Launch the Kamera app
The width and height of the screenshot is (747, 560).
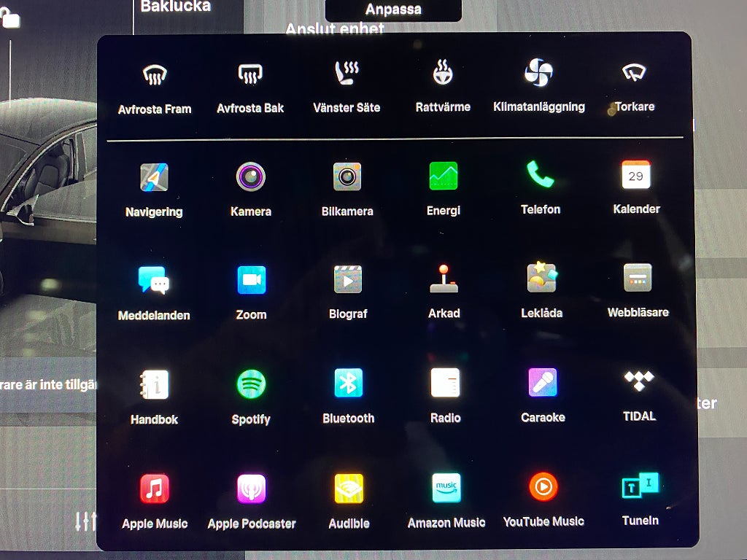click(x=251, y=176)
